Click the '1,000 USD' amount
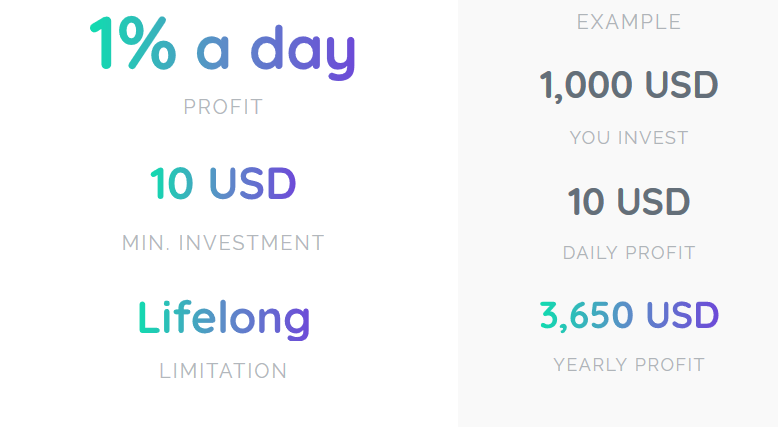The width and height of the screenshot is (778, 427). click(x=629, y=85)
